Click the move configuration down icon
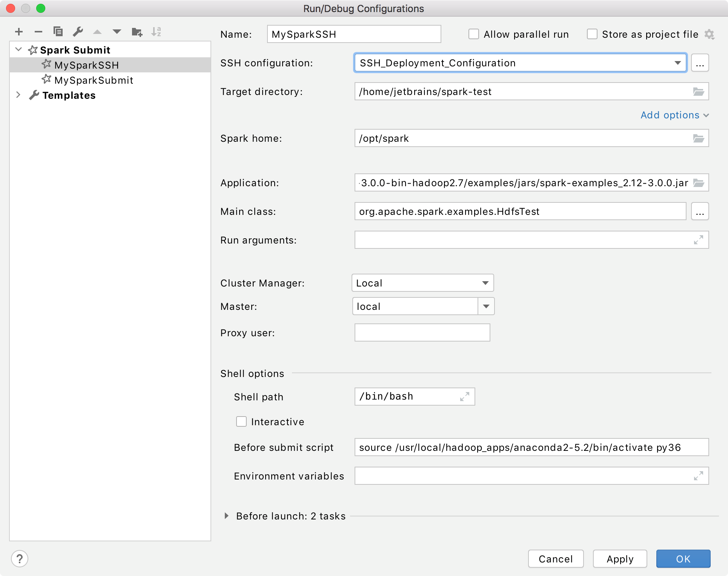 pos(116,30)
